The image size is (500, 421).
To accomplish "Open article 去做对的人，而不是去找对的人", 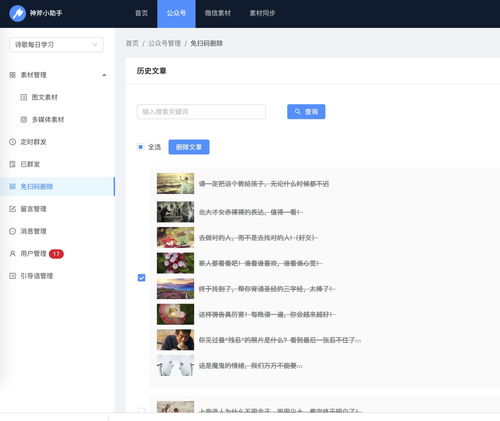I will pos(258,238).
